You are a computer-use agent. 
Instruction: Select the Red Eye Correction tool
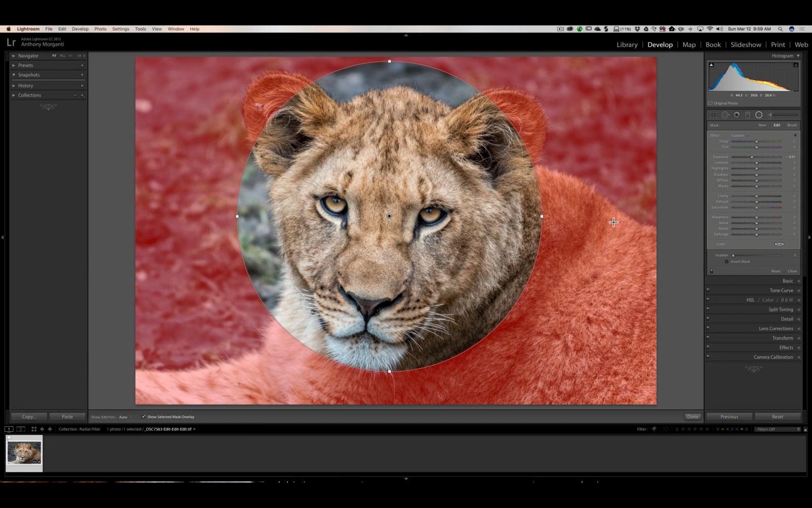click(x=736, y=115)
